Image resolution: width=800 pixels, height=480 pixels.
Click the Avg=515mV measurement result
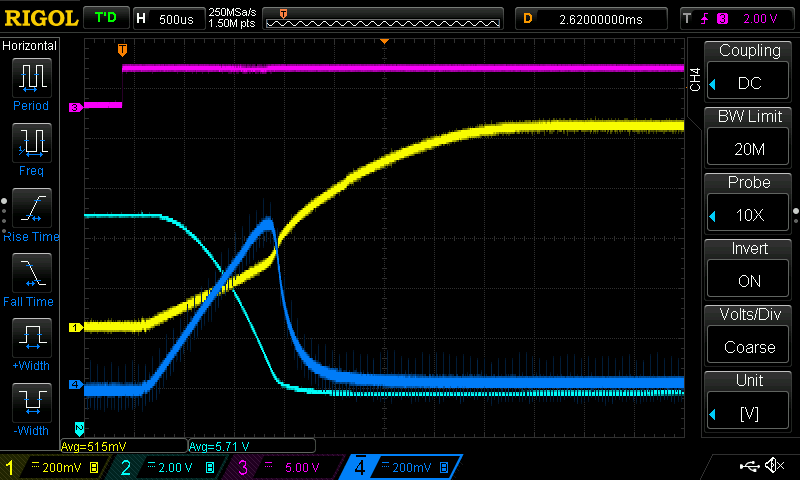(x=123, y=446)
